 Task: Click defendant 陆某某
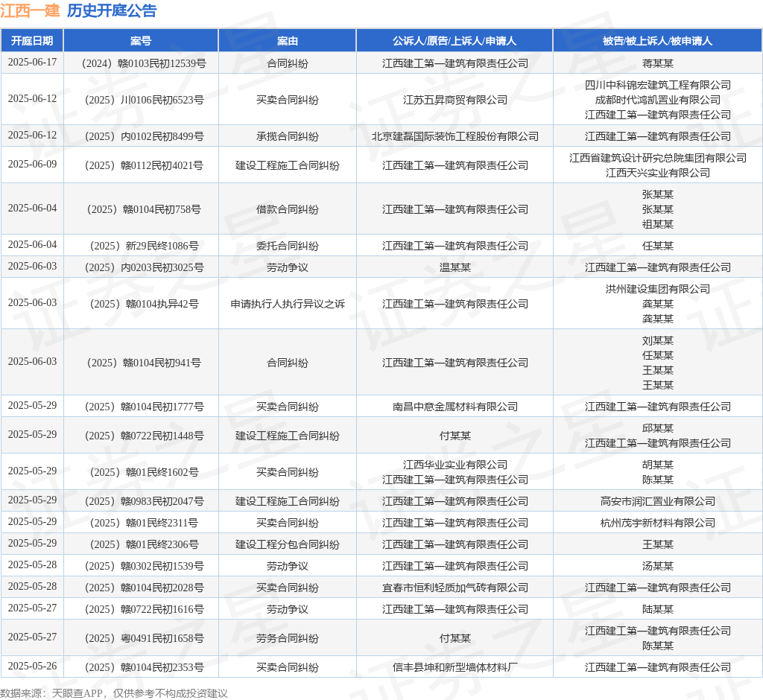tap(657, 609)
